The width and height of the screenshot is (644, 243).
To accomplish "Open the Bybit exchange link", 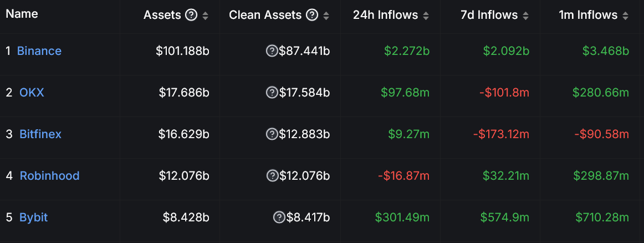I will point(34,217).
